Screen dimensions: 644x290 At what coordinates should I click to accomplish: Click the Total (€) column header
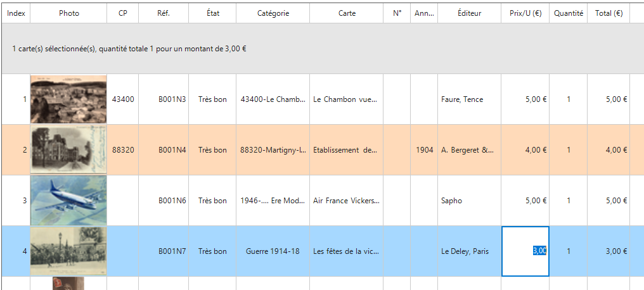click(x=609, y=13)
